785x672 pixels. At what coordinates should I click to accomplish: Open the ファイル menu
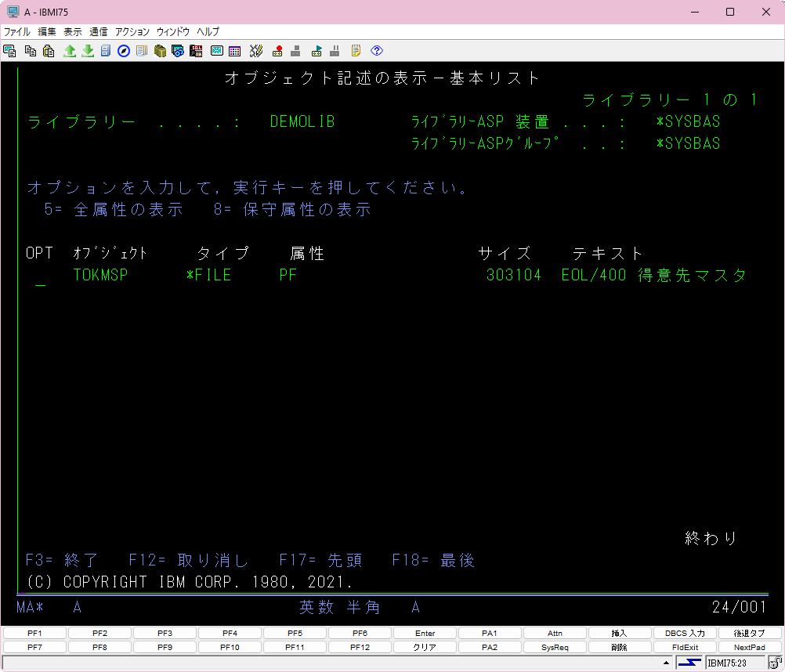(x=17, y=31)
